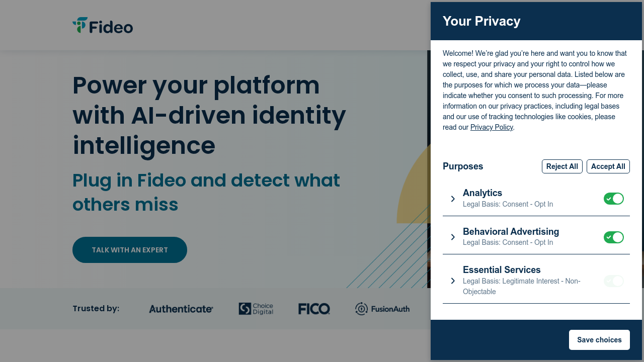This screenshot has height=362, width=644.
Task: Click the FICO partner logo
Action: (x=314, y=309)
